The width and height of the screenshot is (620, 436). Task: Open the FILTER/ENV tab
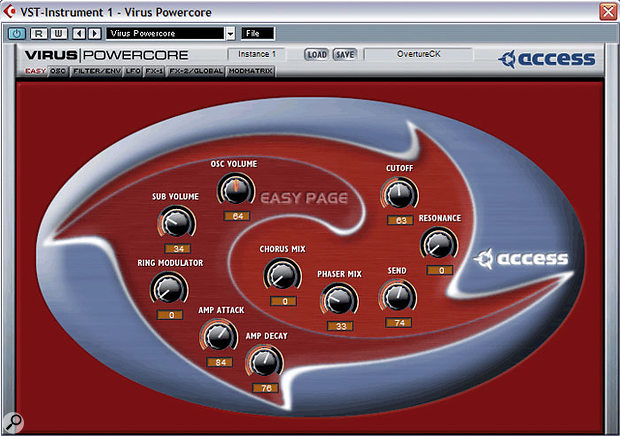tap(97, 71)
